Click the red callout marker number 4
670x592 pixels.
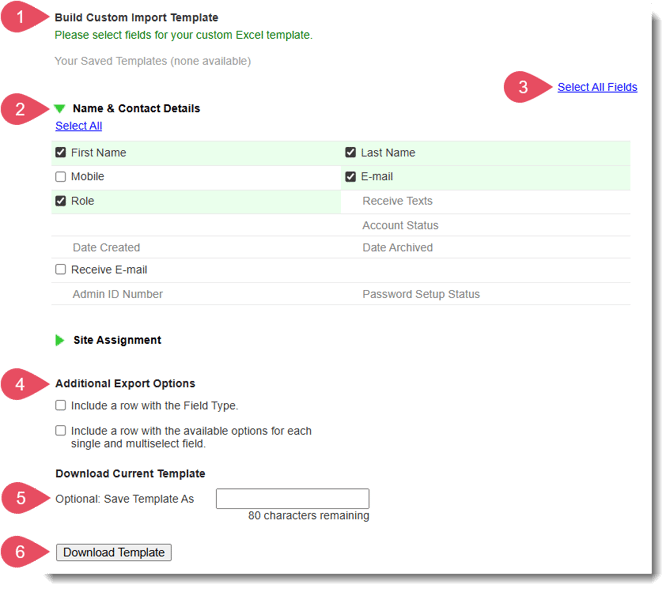coord(19,384)
